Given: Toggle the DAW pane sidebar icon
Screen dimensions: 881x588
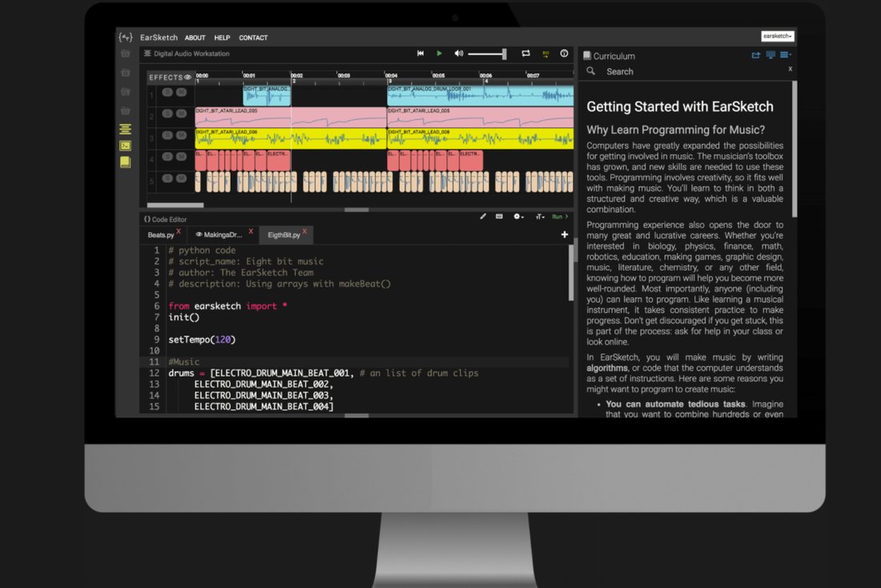Looking at the screenshot, I should point(125,129).
